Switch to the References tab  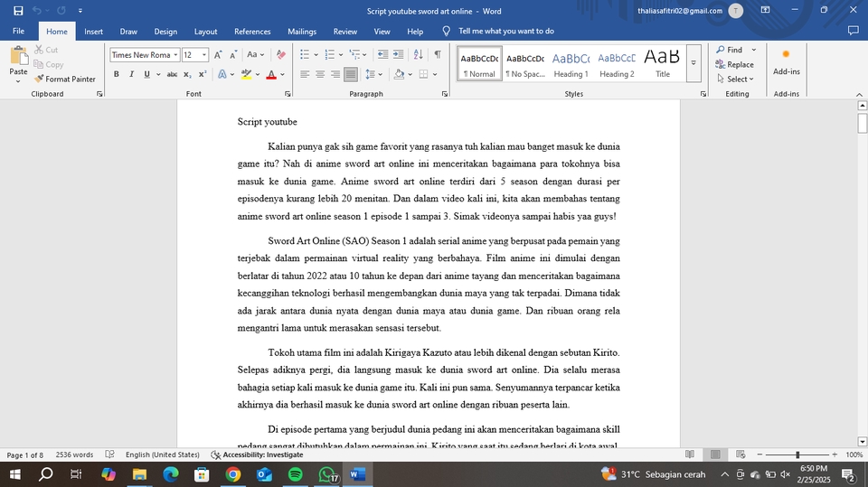tap(252, 32)
